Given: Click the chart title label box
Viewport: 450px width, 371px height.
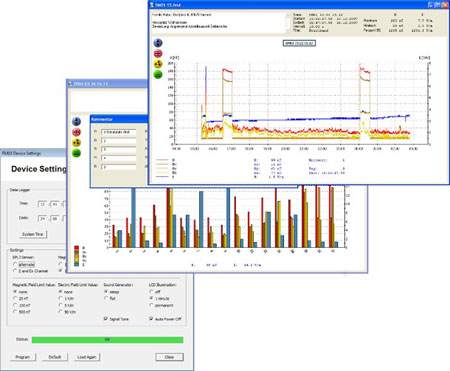Looking at the screenshot, I should pos(299,43).
